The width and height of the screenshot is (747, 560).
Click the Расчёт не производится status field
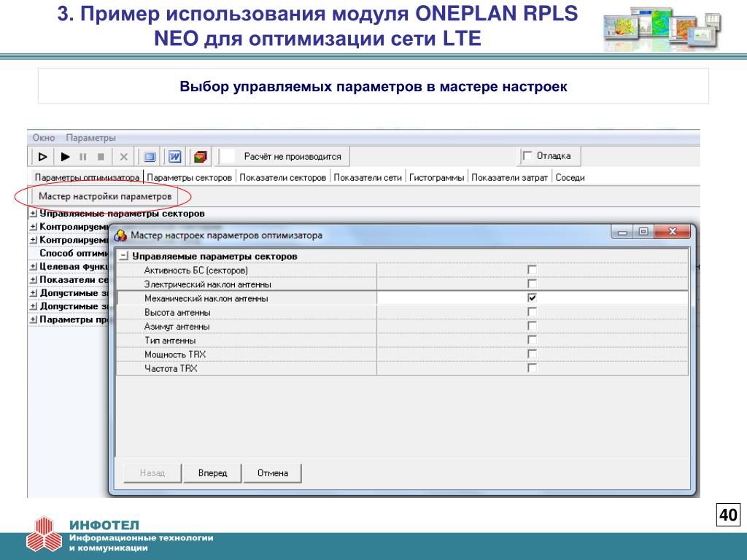284,156
